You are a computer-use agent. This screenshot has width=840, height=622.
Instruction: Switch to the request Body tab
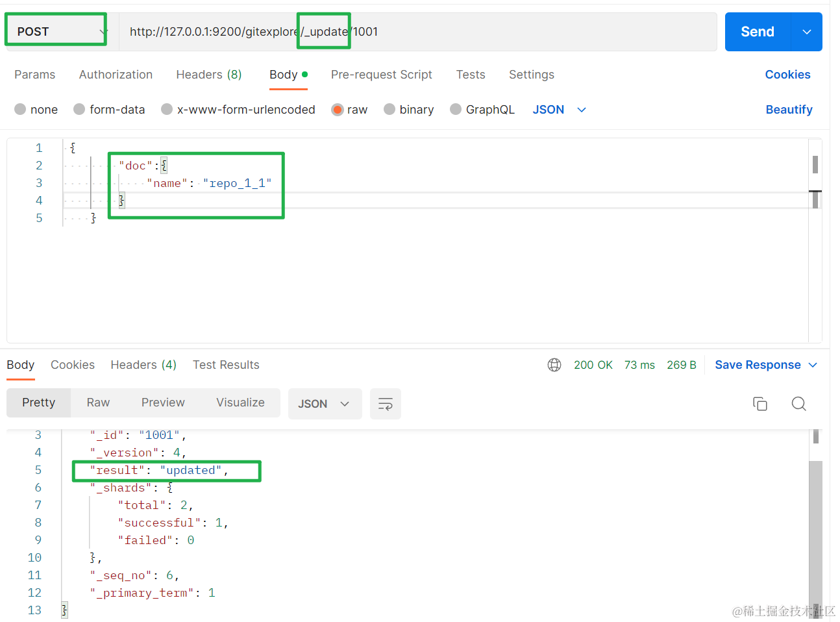click(x=288, y=75)
